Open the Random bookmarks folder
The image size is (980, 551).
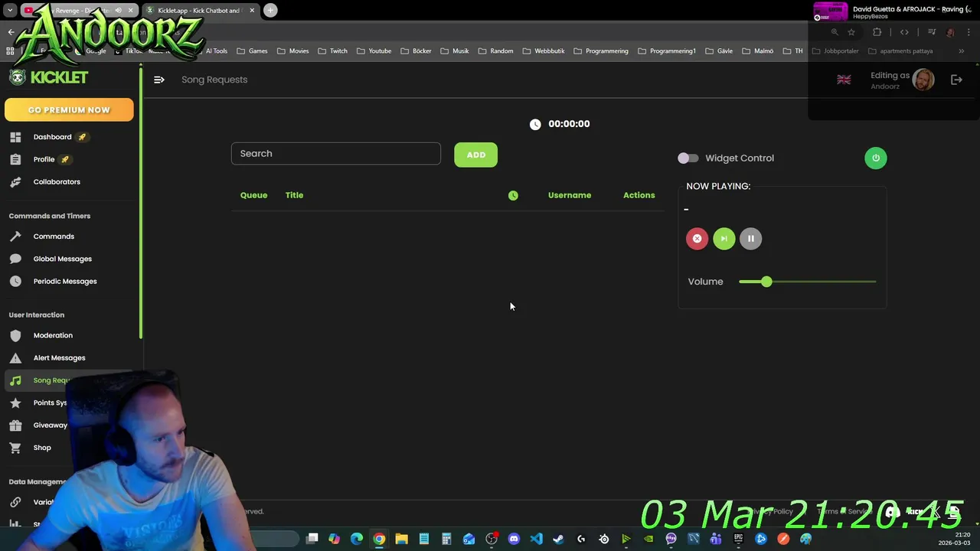tap(495, 51)
